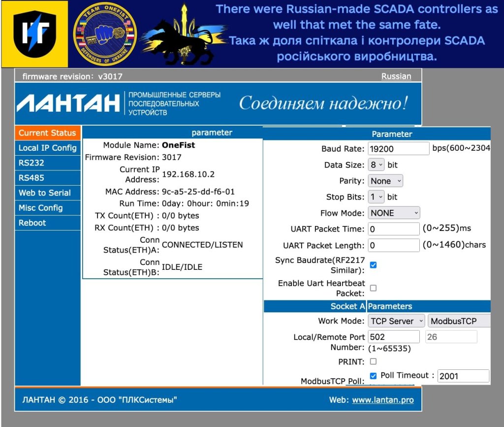Click the Baud Rate input field
The width and height of the screenshot is (504, 427).
399,148
